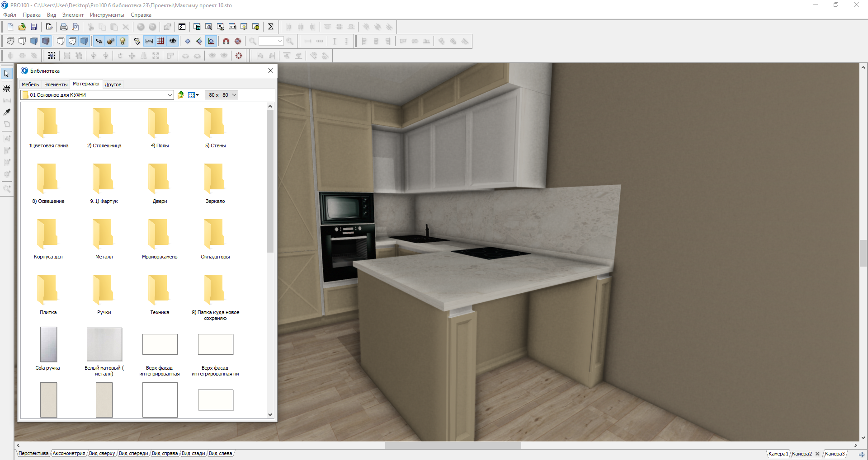868x460 pixels.
Task: Select the arrow pointer tool
Action: pos(7,74)
